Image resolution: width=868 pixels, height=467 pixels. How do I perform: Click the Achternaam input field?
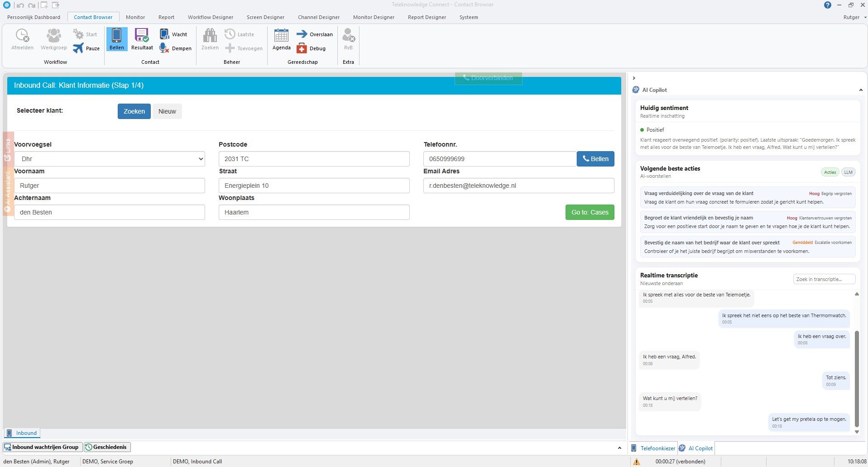110,212
